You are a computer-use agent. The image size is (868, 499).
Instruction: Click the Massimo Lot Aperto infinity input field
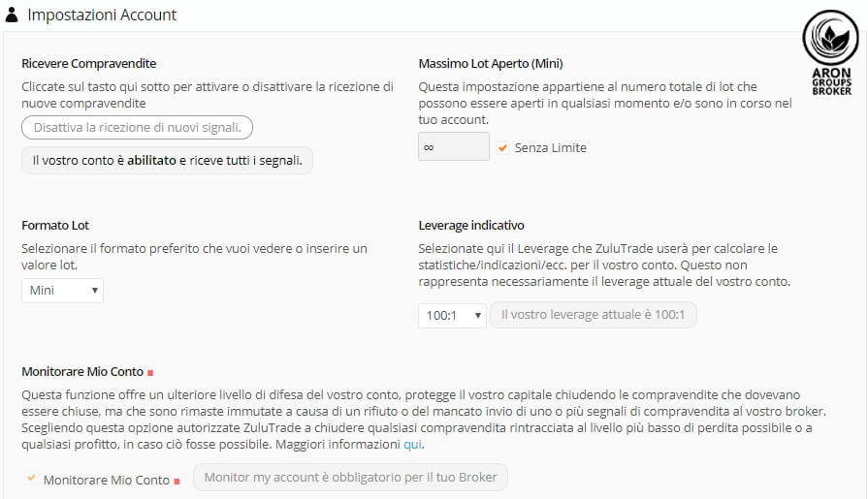click(x=454, y=146)
